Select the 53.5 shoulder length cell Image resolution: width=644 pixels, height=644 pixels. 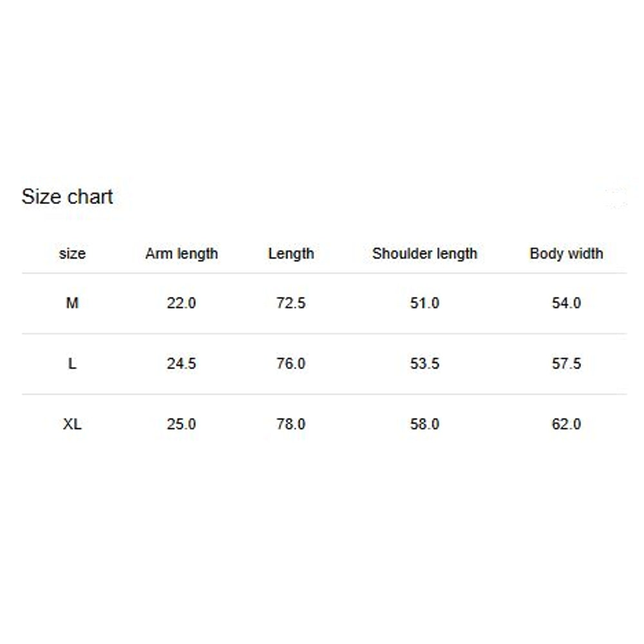(x=424, y=364)
